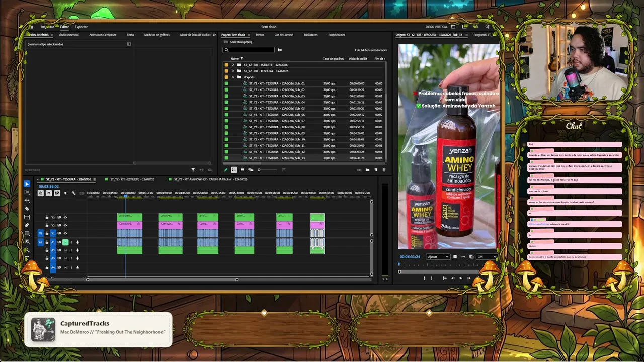Image resolution: width=644 pixels, height=362 pixels.
Task: Go to in point in source monitor
Action: click(x=444, y=278)
